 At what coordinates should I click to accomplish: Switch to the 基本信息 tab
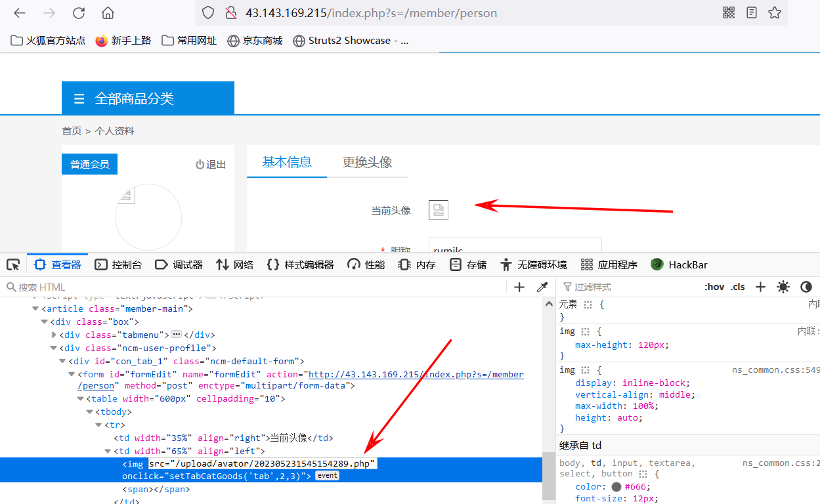pos(287,162)
